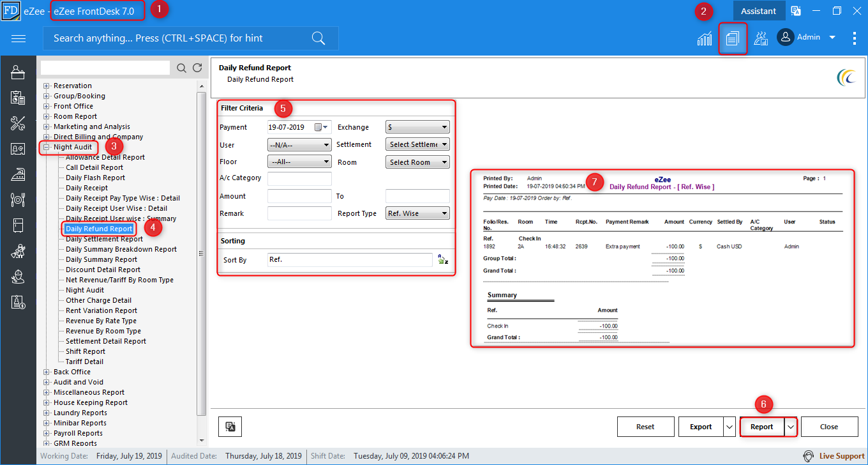Viewport: 868px width, 465px height.
Task: Click the language translate icon in title bar
Action: [796, 11]
